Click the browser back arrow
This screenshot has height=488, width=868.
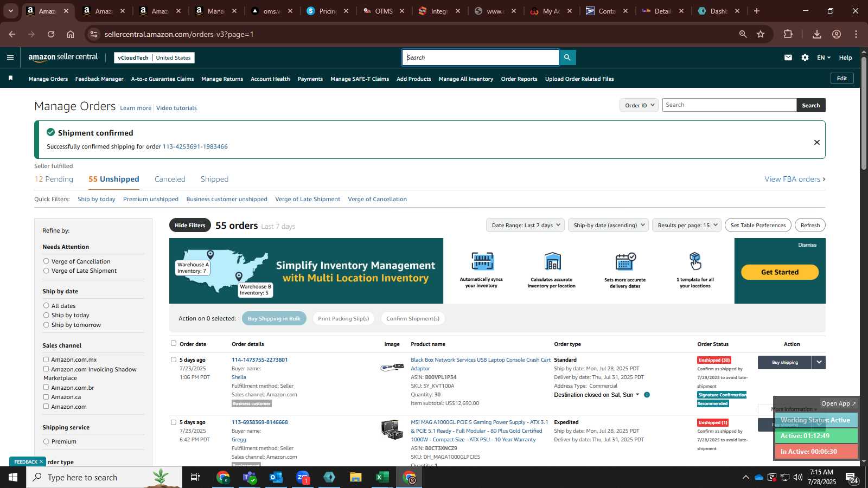(12, 34)
